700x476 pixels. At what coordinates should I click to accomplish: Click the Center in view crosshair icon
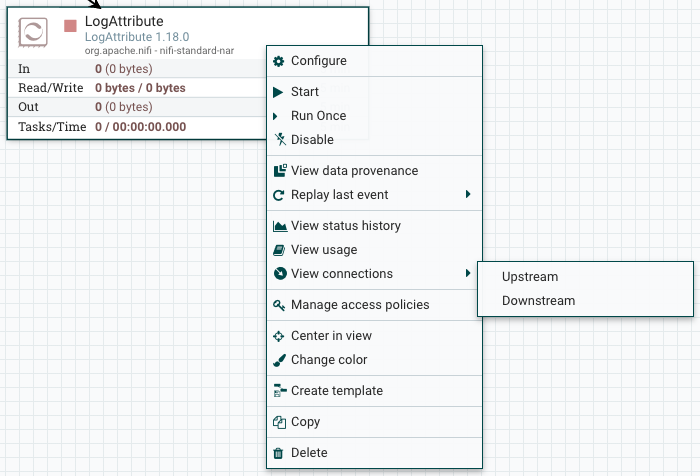(279, 336)
